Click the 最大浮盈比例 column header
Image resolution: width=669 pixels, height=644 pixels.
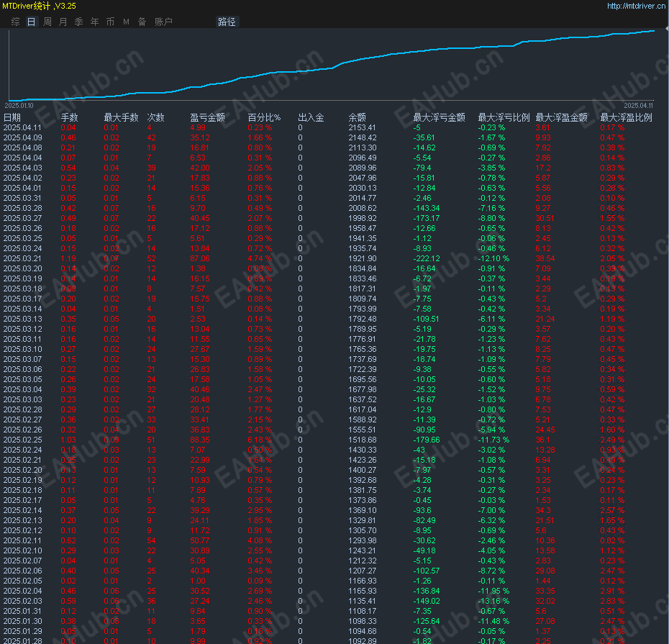(x=627, y=117)
